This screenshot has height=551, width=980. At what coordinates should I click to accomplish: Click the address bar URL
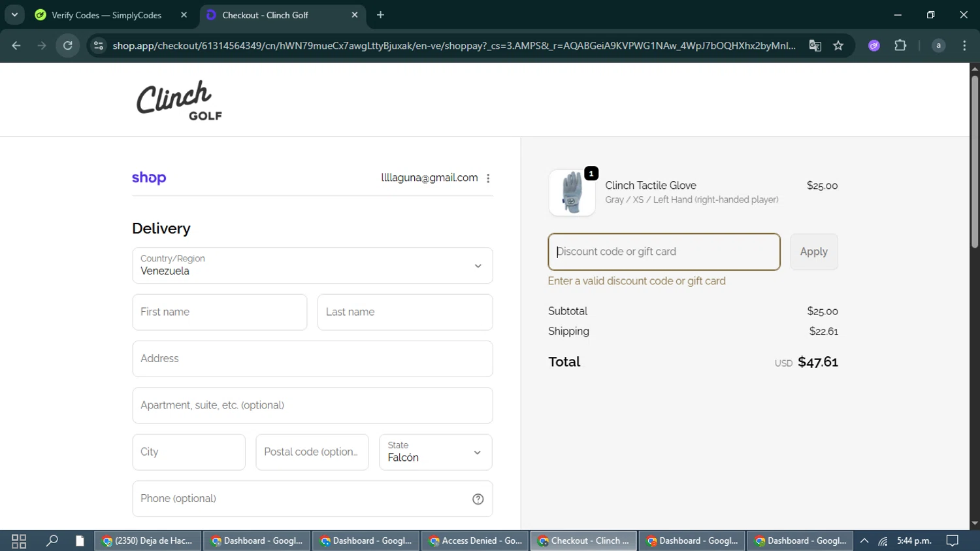click(x=454, y=46)
